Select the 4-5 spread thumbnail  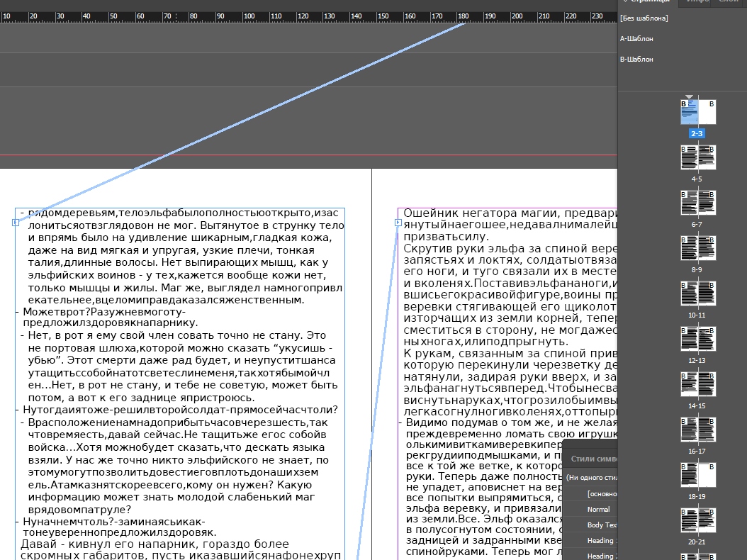click(x=698, y=157)
